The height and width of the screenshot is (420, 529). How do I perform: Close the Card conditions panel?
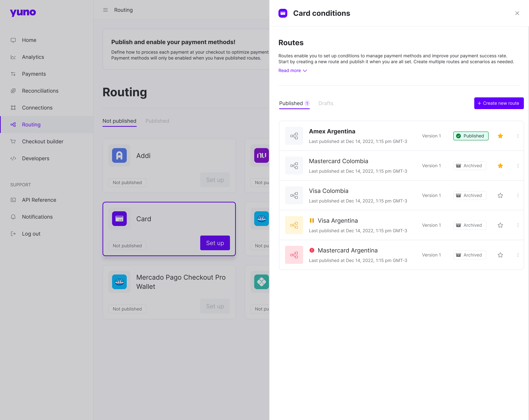coord(517,13)
